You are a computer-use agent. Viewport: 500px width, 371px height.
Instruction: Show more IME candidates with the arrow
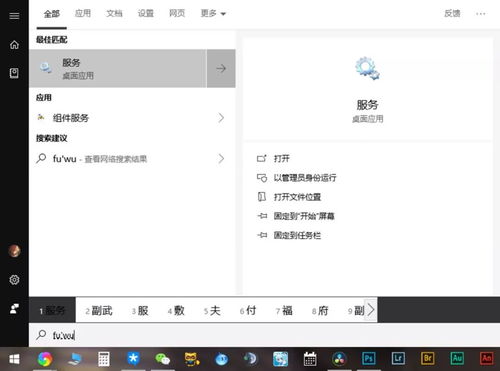tap(371, 310)
